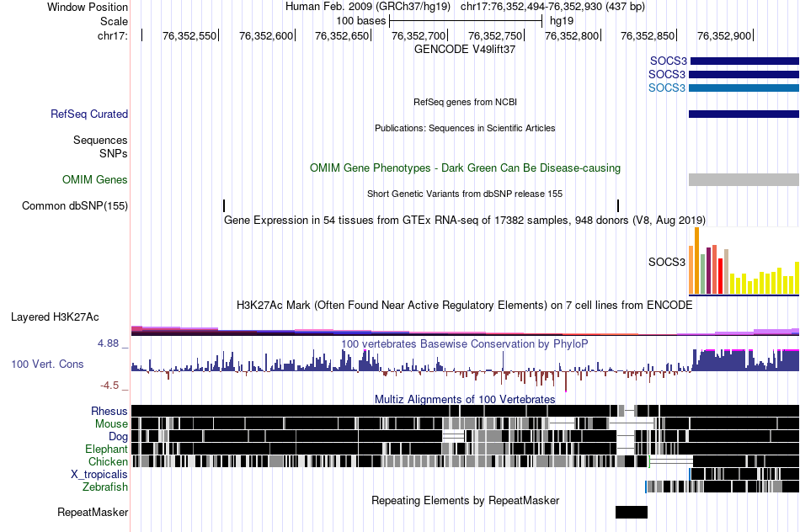Select the X_tropicalis alignment row label
This screenshot has height=532, width=800.
tap(99, 475)
